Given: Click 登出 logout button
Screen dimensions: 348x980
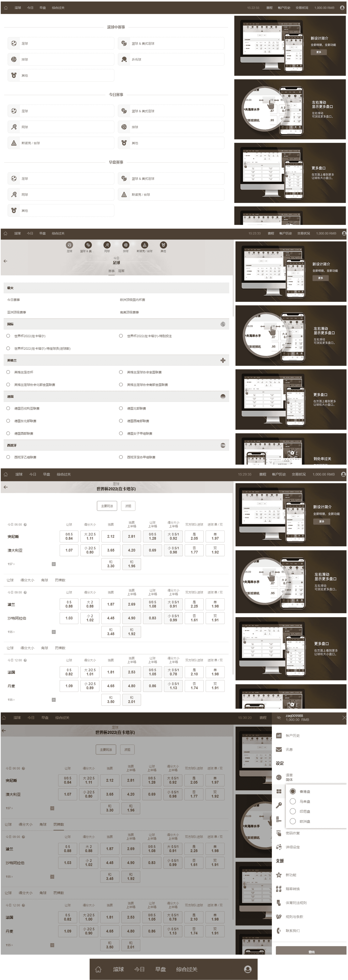Looking at the screenshot, I should [312, 951].
